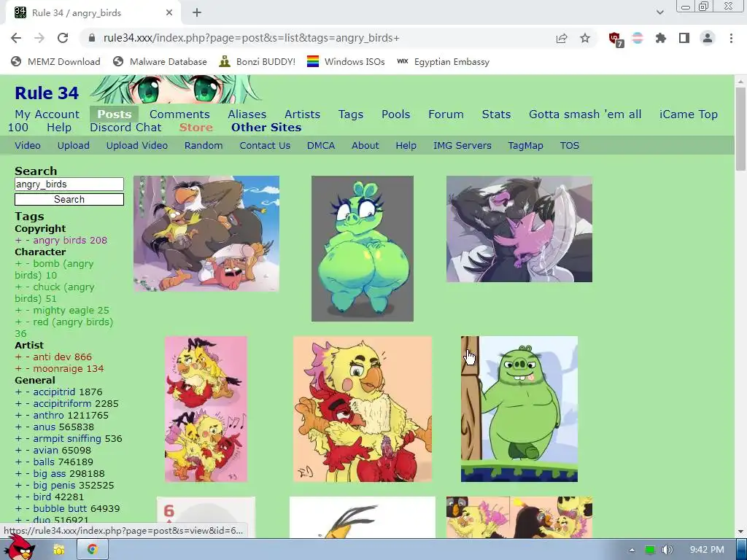Toggle the browser side panel
The image size is (747, 560).
click(x=684, y=38)
